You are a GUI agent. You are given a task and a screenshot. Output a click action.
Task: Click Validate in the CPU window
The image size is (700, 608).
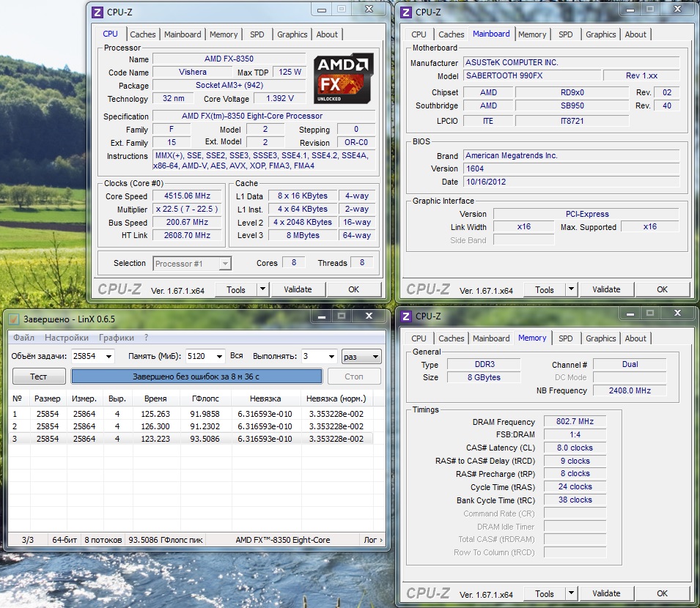pyautogui.click(x=298, y=289)
